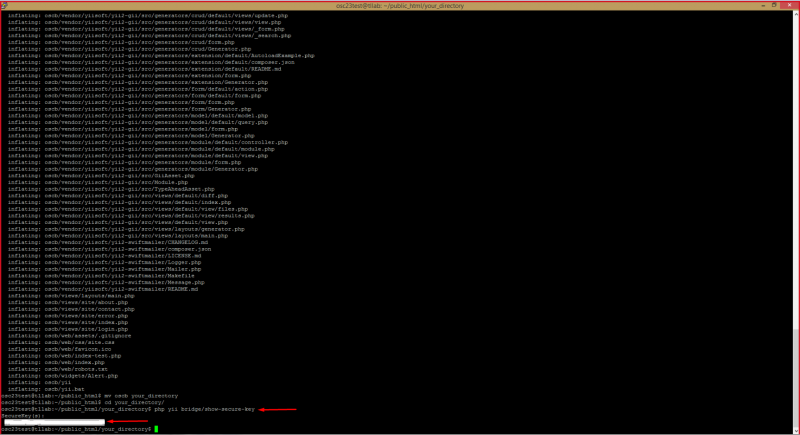This screenshot has width=800, height=435.
Task: Click the 'oscb/web/robots.txt' output line
Action: pyautogui.click(x=57, y=369)
